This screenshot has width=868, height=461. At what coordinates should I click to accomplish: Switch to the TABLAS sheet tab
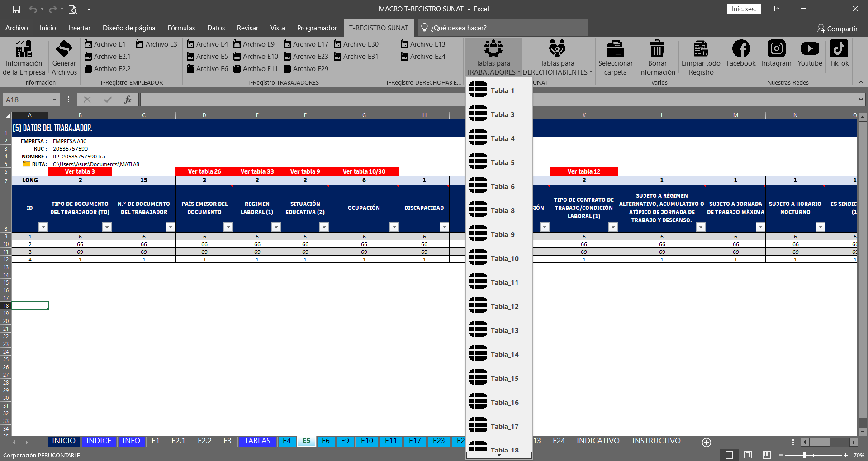pyautogui.click(x=257, y=441)
